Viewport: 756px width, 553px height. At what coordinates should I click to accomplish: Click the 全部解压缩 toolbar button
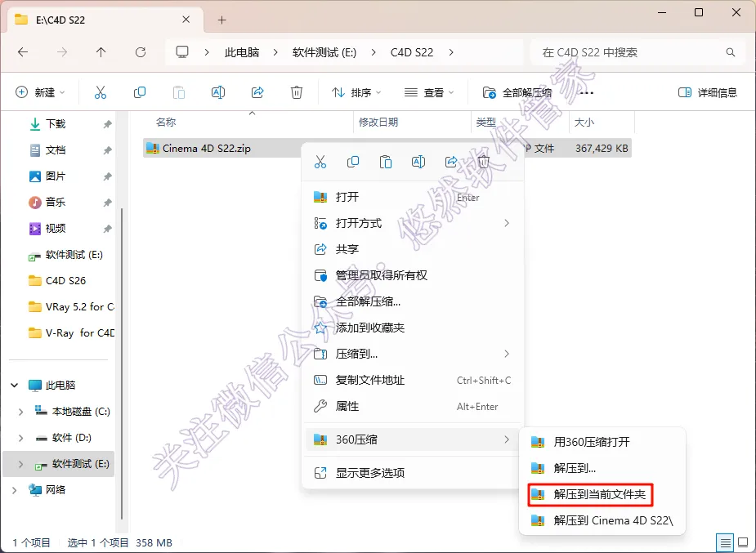(x=517, y=92)
